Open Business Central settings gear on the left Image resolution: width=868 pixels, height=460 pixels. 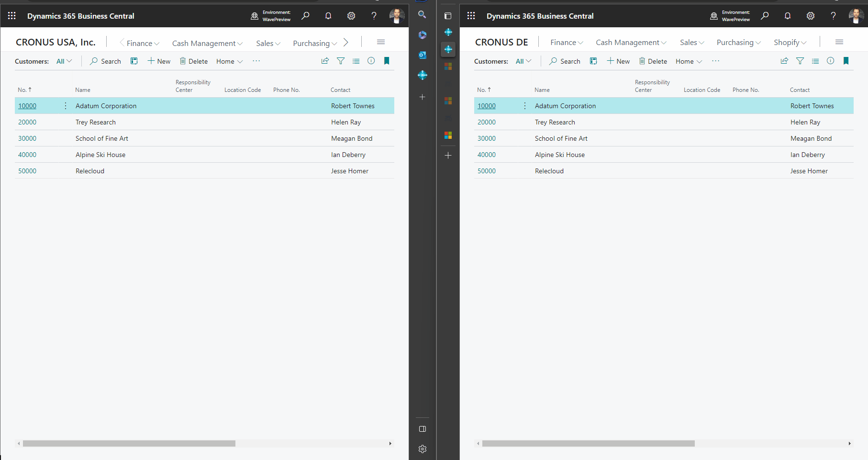click(x=351, y=16)
